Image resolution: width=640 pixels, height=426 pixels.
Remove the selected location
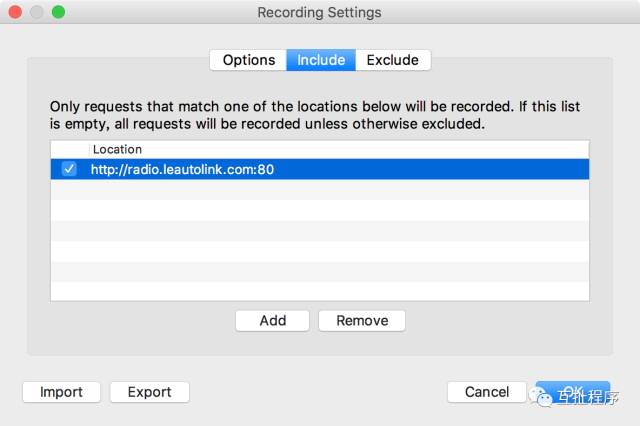pos(361,321)
